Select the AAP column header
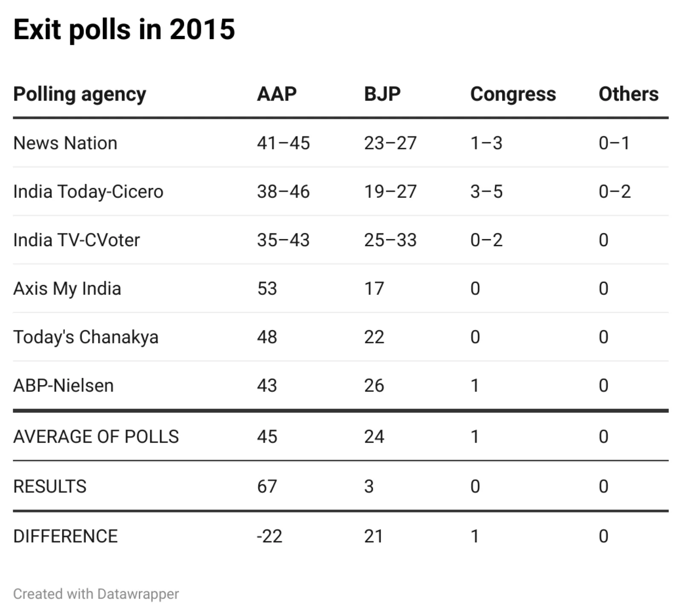The image size is (682, 616). tap(277, 94)
